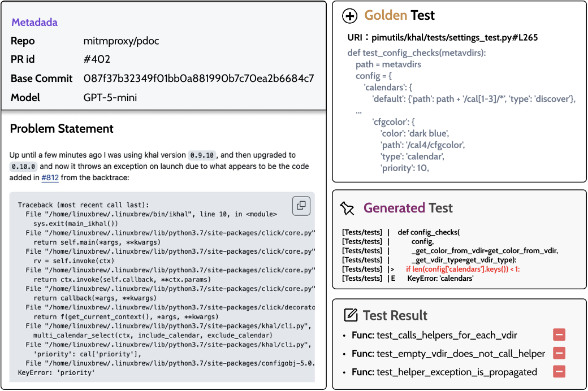Click the PR id #402 value
The height and width of the screenshot is (391, 588).
coord(97,59)
